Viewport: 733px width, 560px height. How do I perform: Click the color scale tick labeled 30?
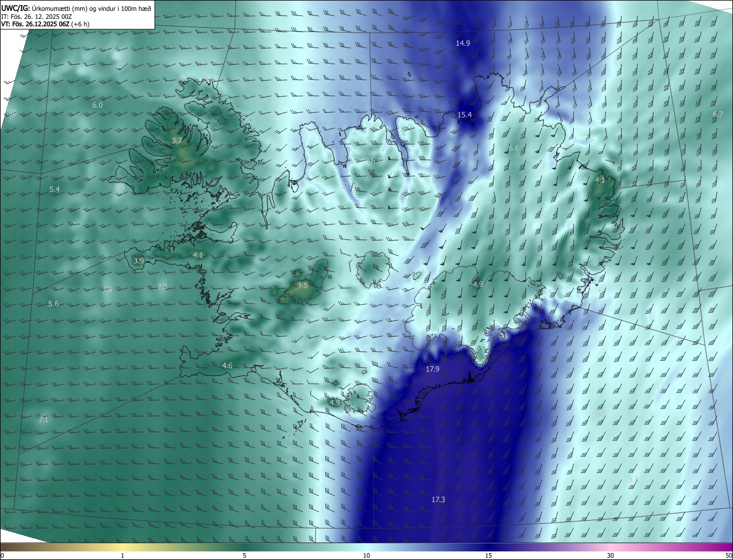610,555
